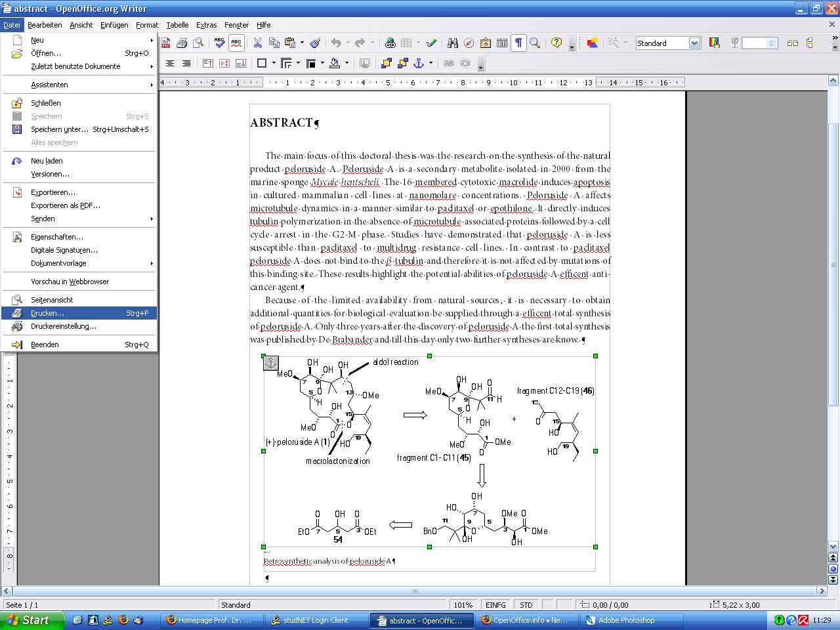The image size is (840, 630).
Task: Expand the Undo history arrow
Action: (x=348, y=43)
